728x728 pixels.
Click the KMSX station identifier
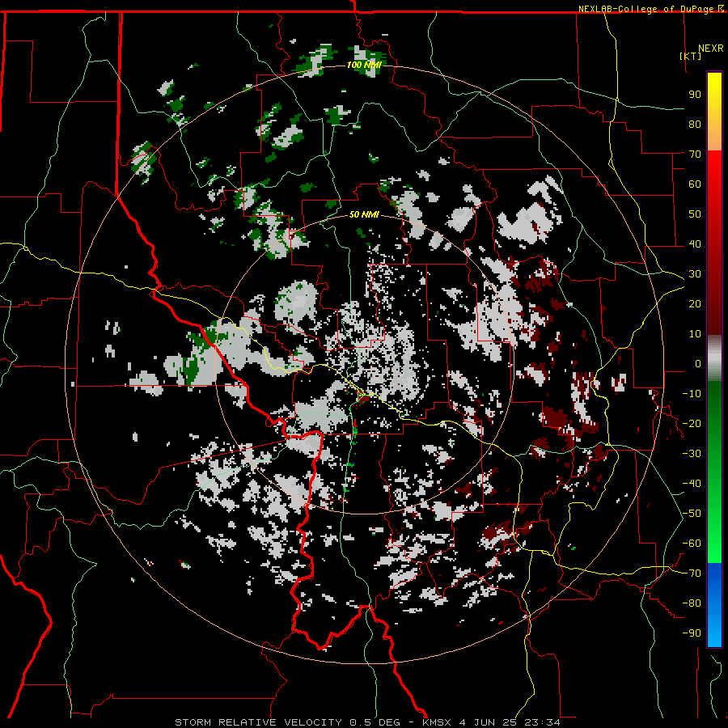(437, 722)
